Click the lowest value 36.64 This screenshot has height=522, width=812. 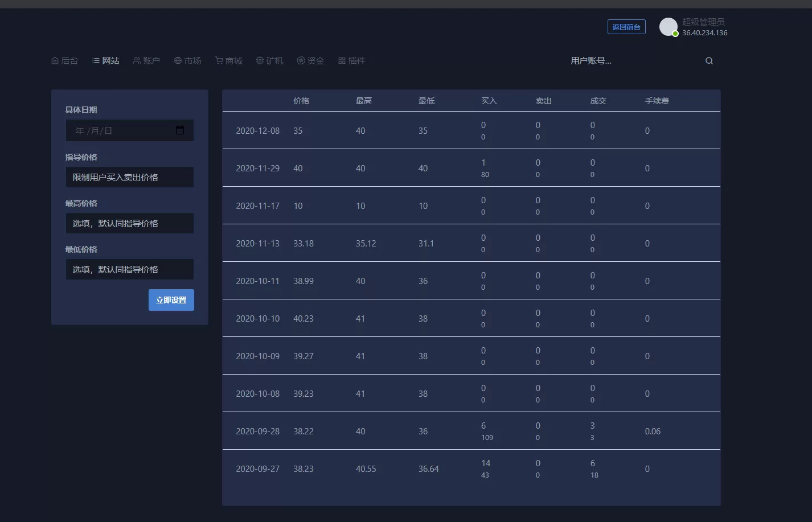pos(429,469)
